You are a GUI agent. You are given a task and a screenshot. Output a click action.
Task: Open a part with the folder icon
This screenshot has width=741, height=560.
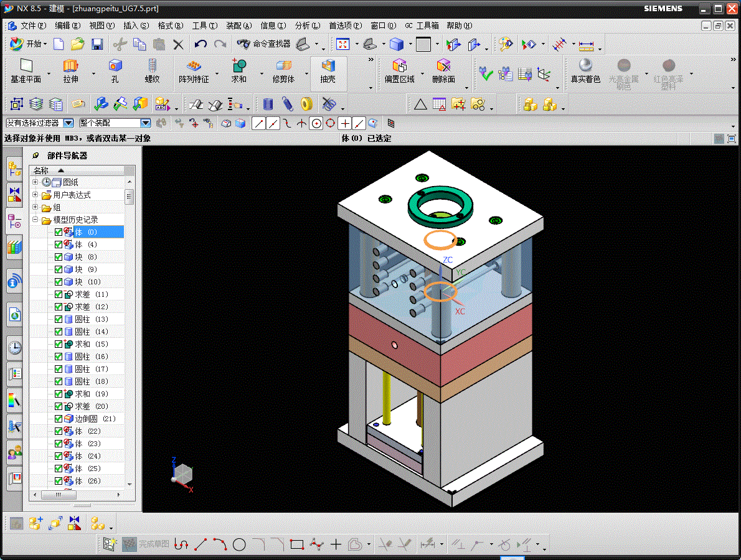(77, 44)
